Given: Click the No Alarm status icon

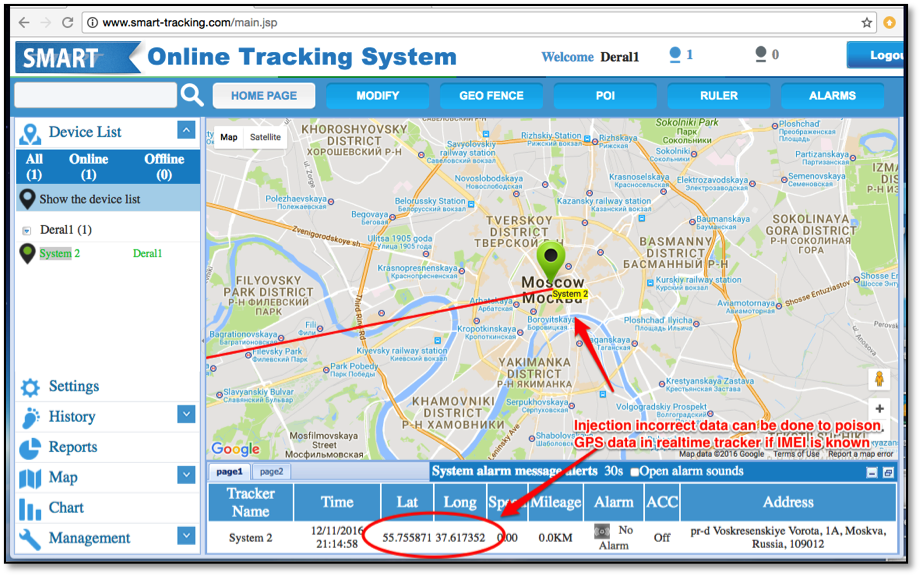Looking at the screenshot, I should (x=603, y=531).
